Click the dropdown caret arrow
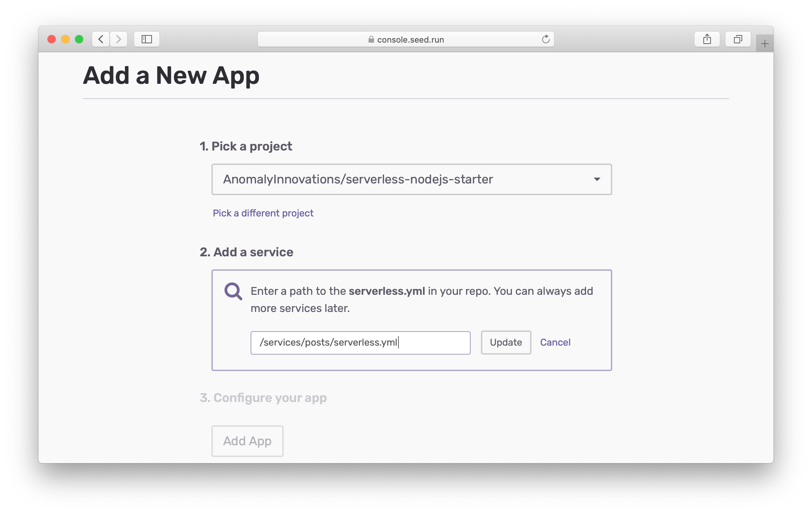 [597, 179]
